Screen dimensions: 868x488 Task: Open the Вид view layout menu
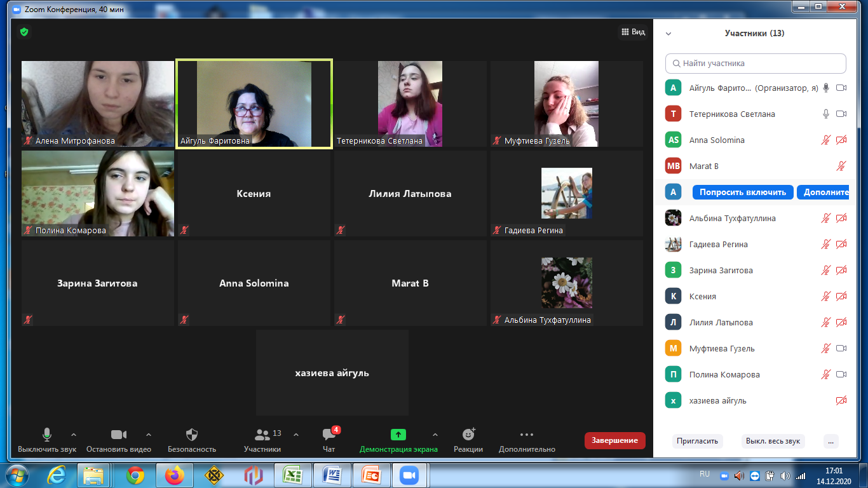tap(633, 32)
